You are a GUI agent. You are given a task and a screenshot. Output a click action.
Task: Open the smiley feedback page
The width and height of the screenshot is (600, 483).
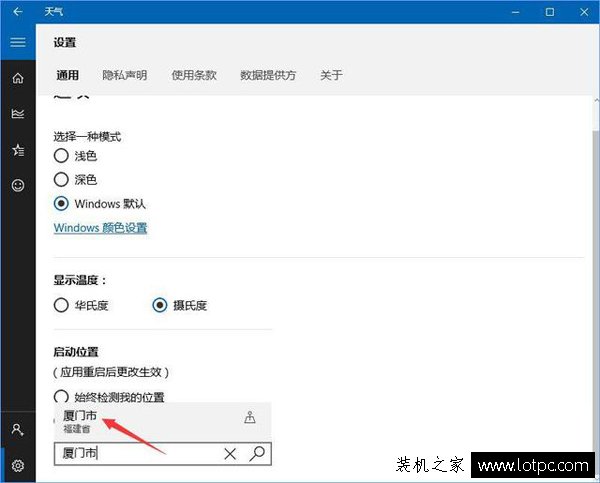[x=18, y=186]
